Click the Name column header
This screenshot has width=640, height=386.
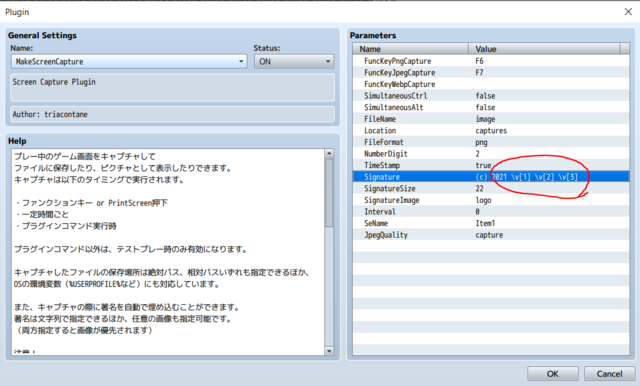(x=411, y=49)
